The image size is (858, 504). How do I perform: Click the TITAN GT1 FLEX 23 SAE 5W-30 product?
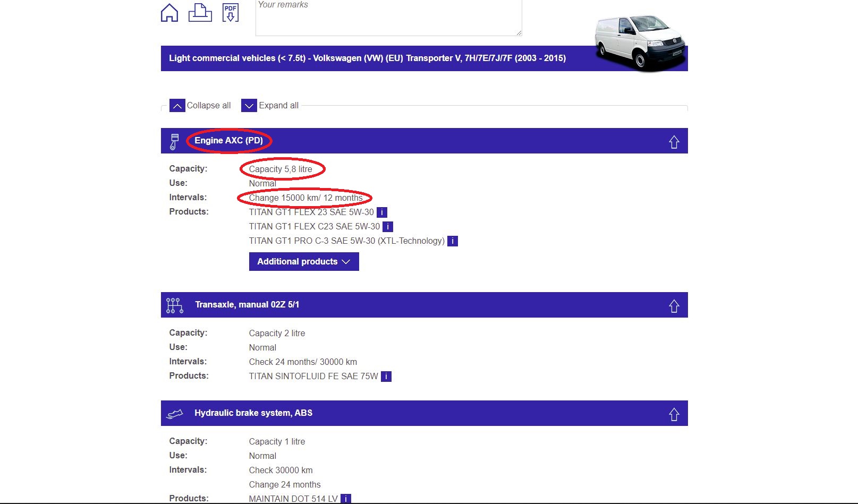pyautogui.click(x=311, y=212)
